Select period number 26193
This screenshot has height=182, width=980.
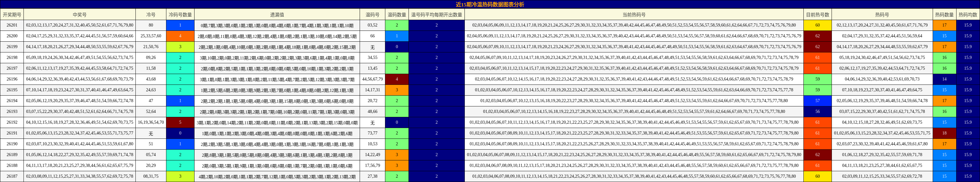click(12, 112)
